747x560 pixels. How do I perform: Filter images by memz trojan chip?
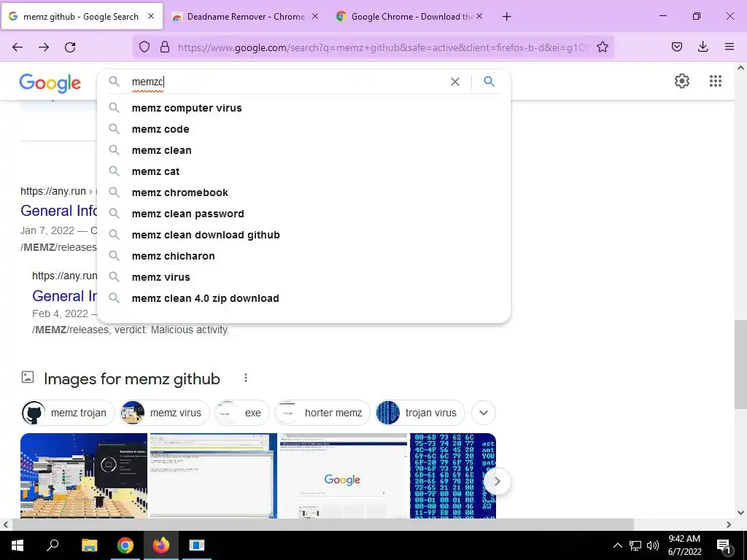(68, 413)
